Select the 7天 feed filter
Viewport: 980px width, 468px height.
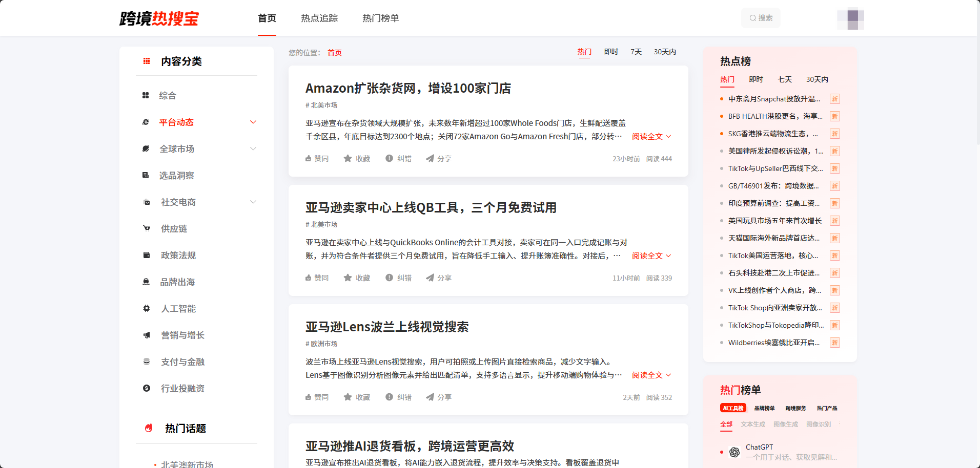(x=636, y=52)
